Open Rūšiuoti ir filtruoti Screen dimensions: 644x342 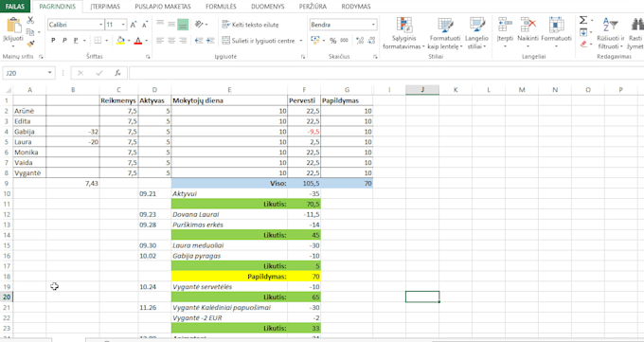pyautogui.click(x=610, y=33)
